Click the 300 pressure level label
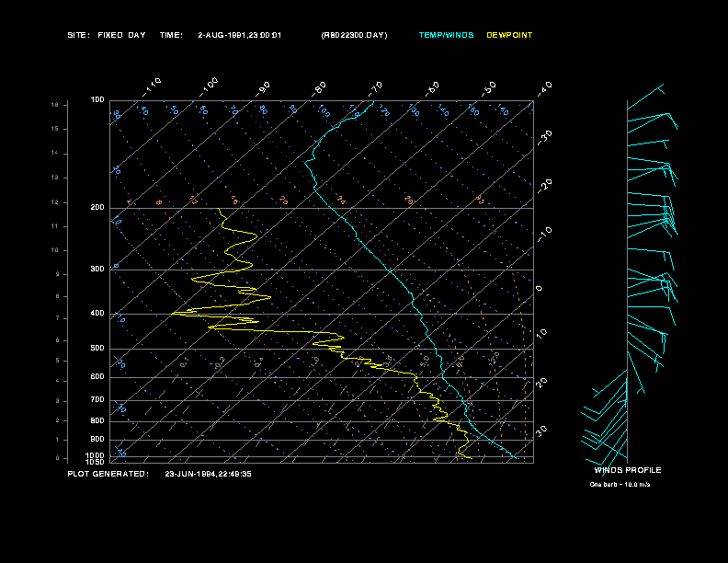The width and height of the screenshot is (728, 563). (x=97, y=269)
